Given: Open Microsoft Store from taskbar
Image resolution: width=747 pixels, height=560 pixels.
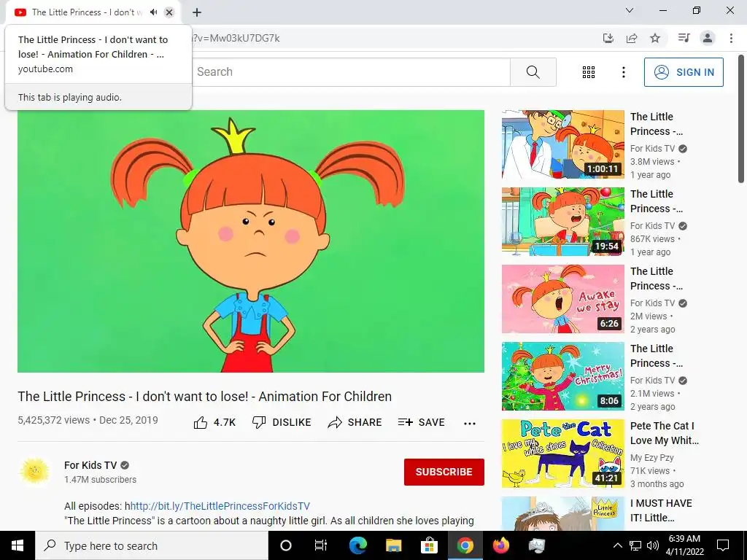Looking at the screenshot, I should point(429,545).
